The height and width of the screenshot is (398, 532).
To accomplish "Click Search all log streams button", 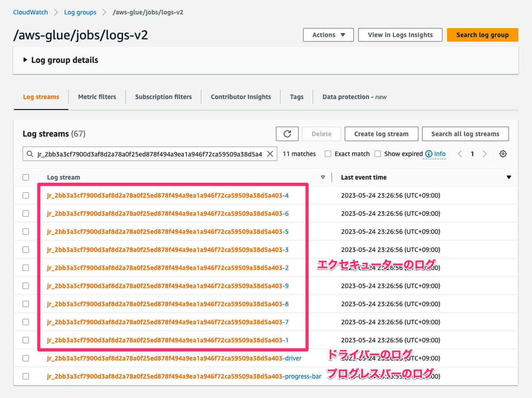I will (x=465, y=134).
